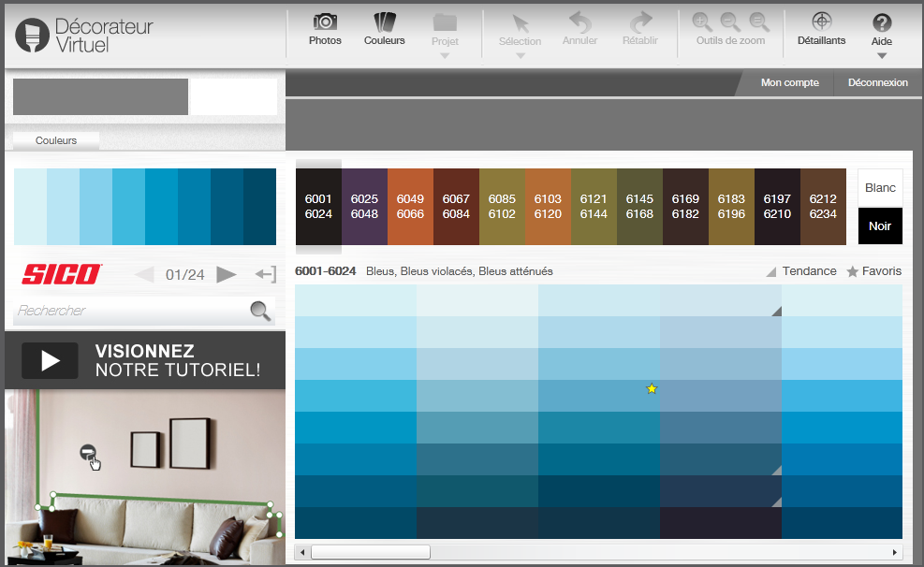The height and width of the screenshot is (567, 924).
Task: Go to previous color palette page
Action: pyautogui.click(x=144, y=274)
